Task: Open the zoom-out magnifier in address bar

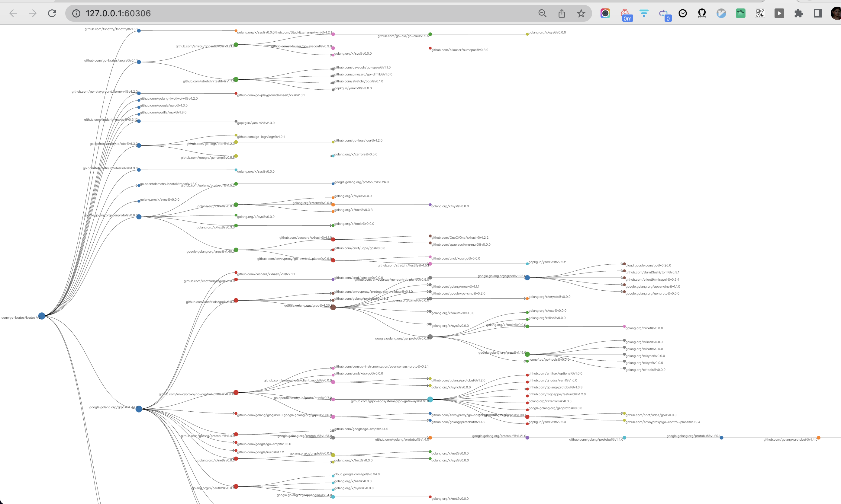Action: point(542,13)
